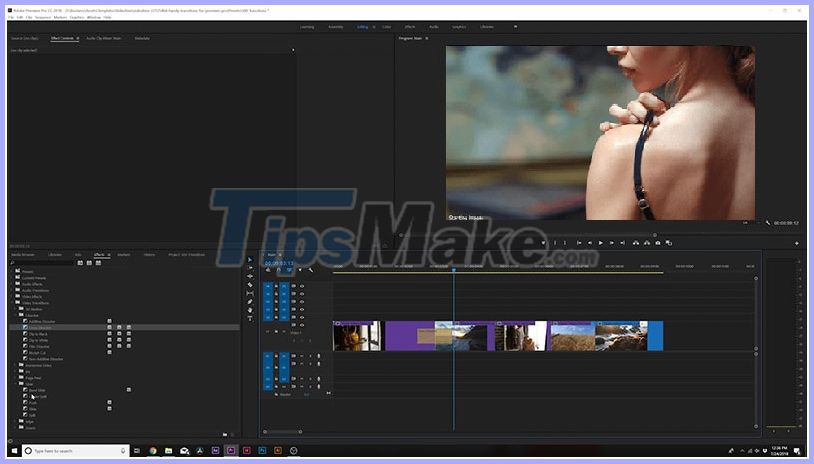Select Film Dissolve transition

[x=39, y=347]
